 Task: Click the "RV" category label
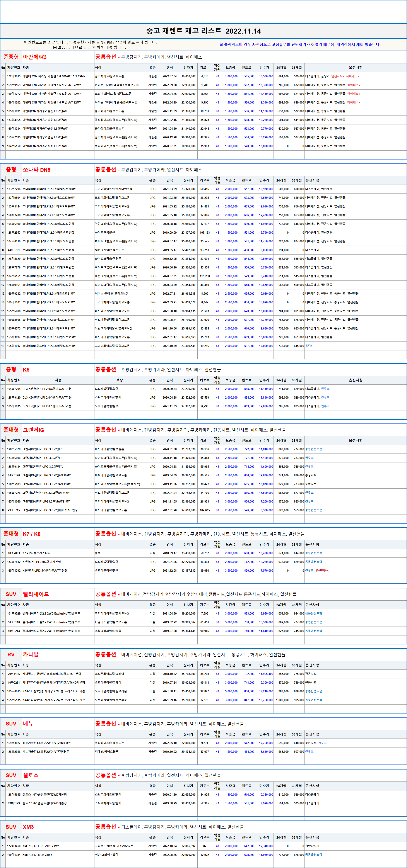coord(11,655)
